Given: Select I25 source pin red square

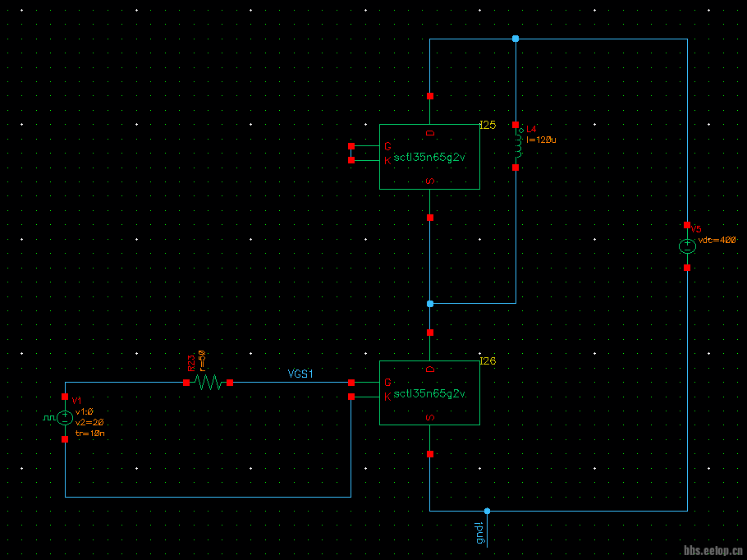Looking at the screenshot, I should (429, 218).
